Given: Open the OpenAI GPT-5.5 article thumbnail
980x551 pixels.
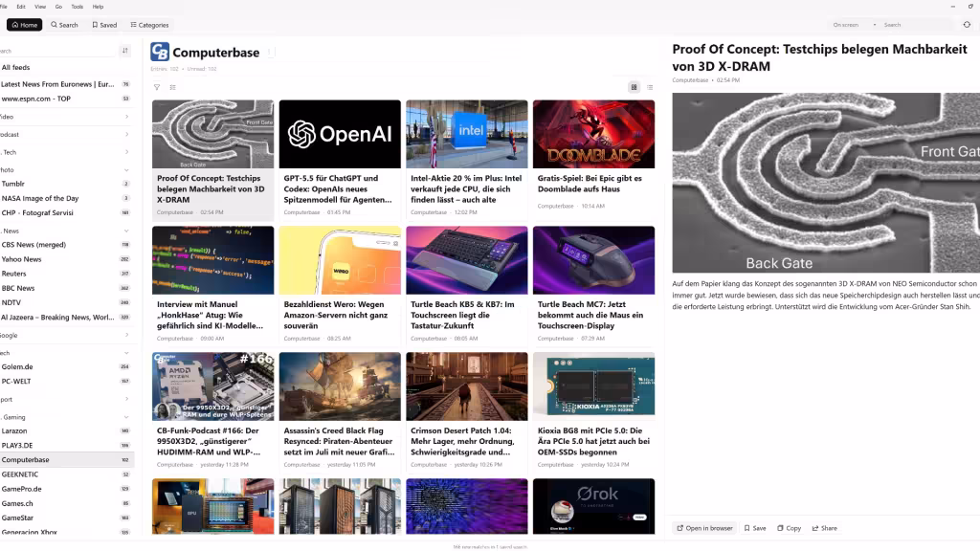Looking at the screenshot, I should click(x=340, y=134).
